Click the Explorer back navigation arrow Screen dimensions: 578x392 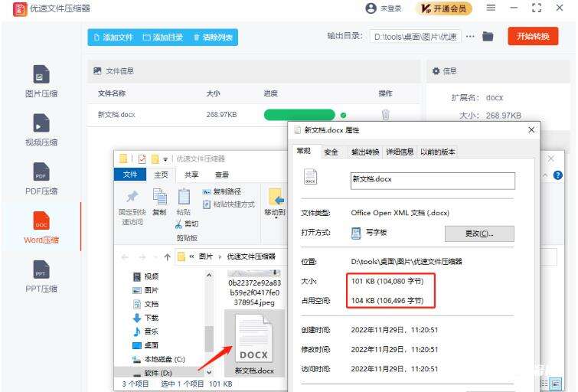[x=125, y=257]
